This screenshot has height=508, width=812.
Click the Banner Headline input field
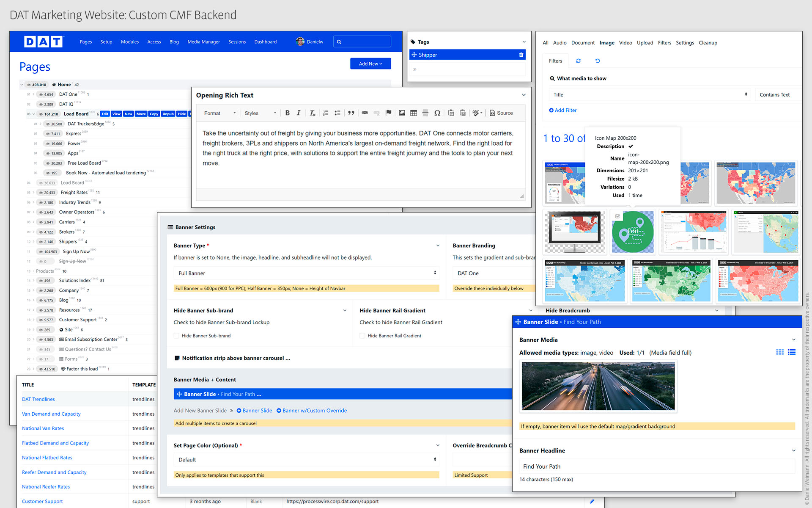tap(656, 467)
